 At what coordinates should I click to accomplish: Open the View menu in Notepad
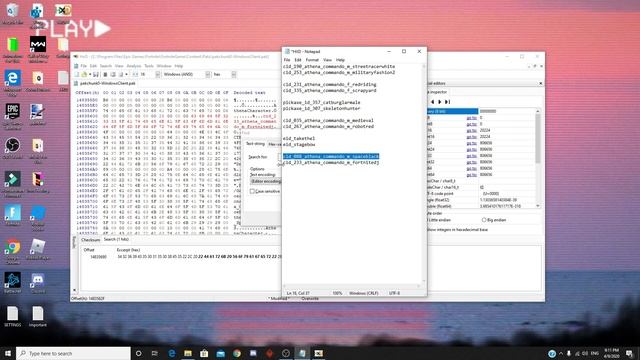(327, 60)
